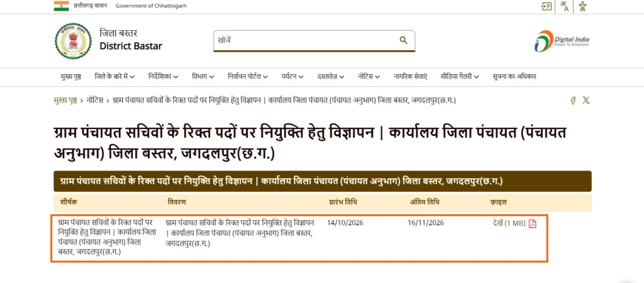Click the शीर्षक column header
The width and height of the screenshot is (644, 283).
[69, 203]
